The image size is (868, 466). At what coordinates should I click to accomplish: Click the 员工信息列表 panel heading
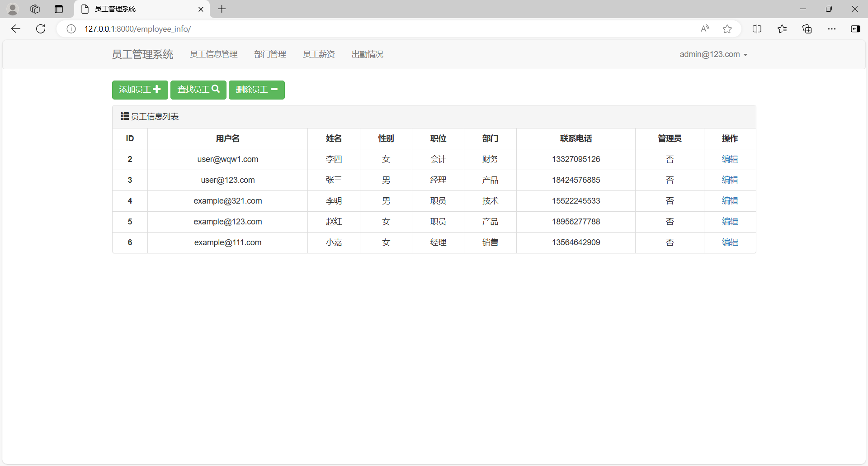[x=434, y=117]
